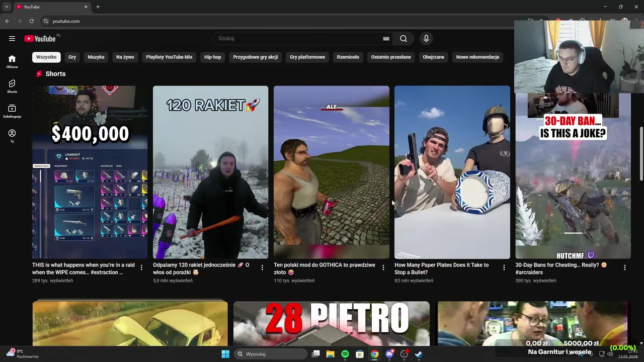The image size is (644, 362).
Task: Select the Wszystko filter chip
Action: pyautogui.click(x=46, y=57)
